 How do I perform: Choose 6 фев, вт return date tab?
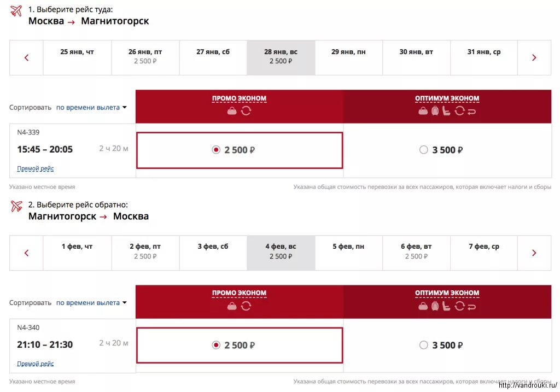416,253
